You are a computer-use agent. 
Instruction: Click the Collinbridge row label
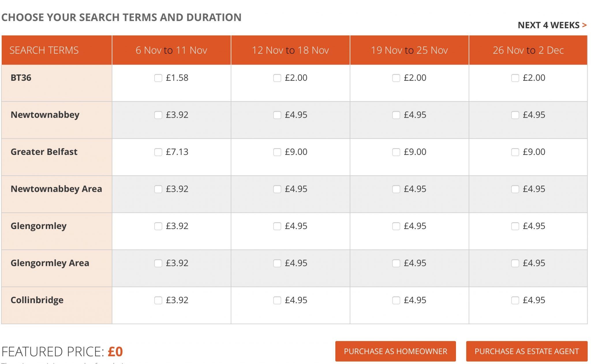point(37,300)
